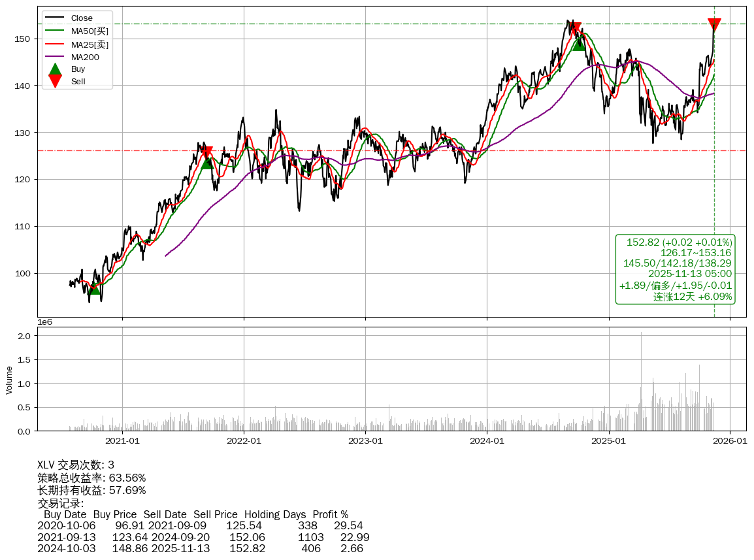Click the Volume axis label

coord(9,380)
